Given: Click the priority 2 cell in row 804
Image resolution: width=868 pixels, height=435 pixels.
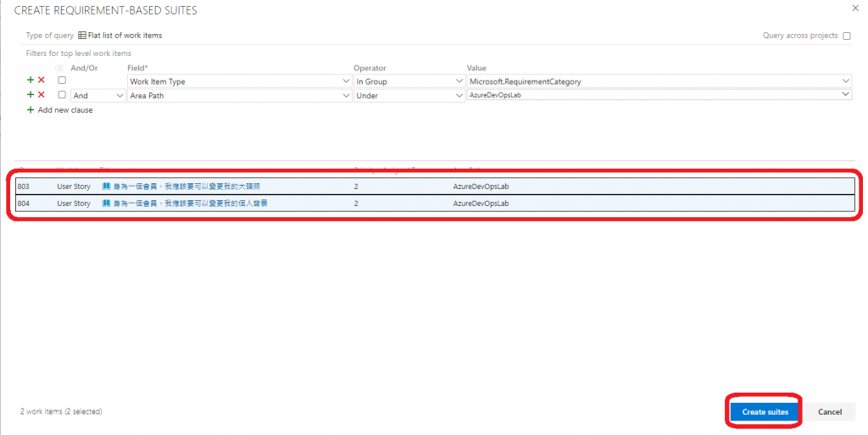Looking at the screenshot, I should click(356, 204).
